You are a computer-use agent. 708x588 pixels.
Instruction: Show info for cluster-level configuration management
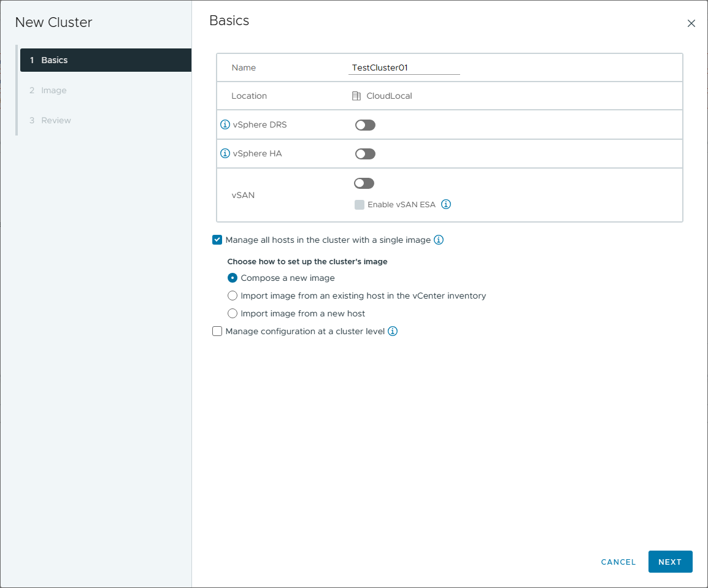(393, 332)
